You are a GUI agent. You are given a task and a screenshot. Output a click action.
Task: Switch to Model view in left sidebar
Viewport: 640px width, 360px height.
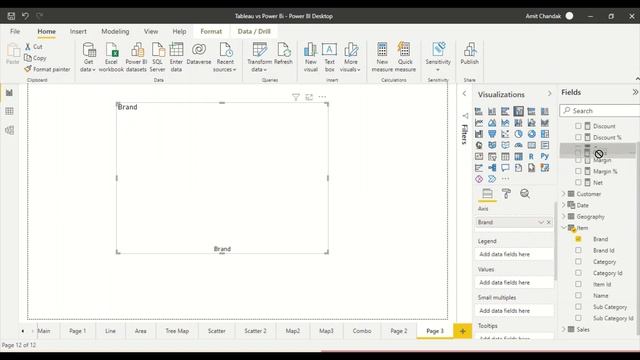tap(9, 130)
